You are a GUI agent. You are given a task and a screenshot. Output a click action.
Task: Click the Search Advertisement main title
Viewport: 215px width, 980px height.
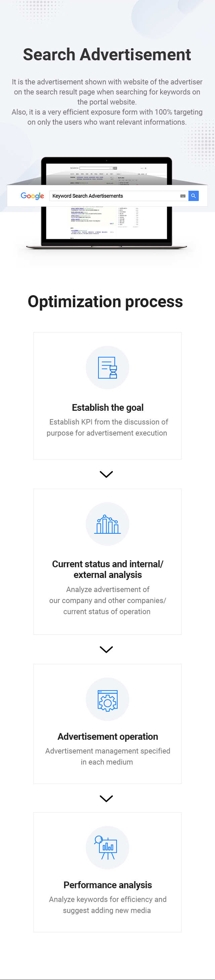107,54
